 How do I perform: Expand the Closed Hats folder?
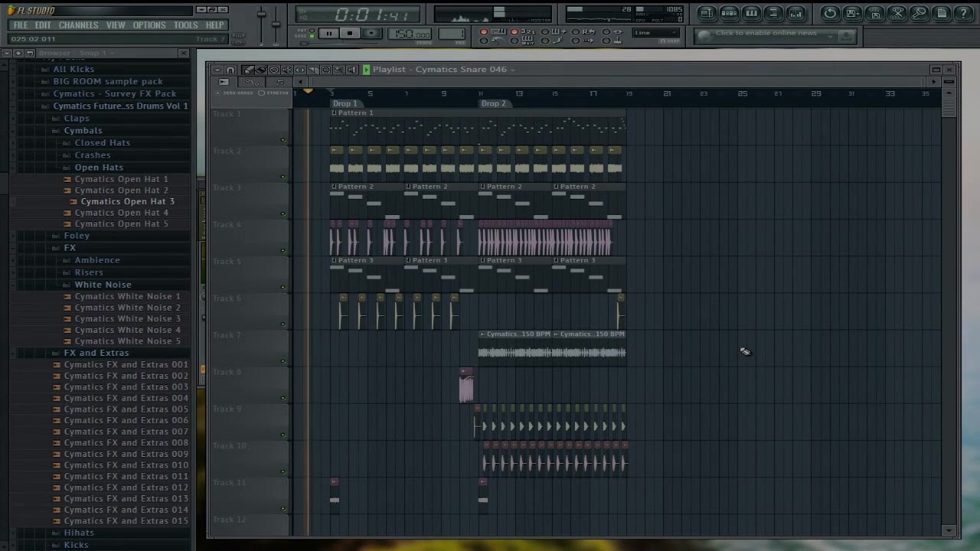103,142
